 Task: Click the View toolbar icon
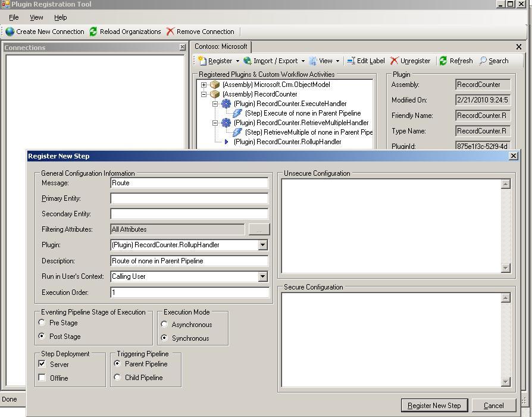click(x=313, y=61)
